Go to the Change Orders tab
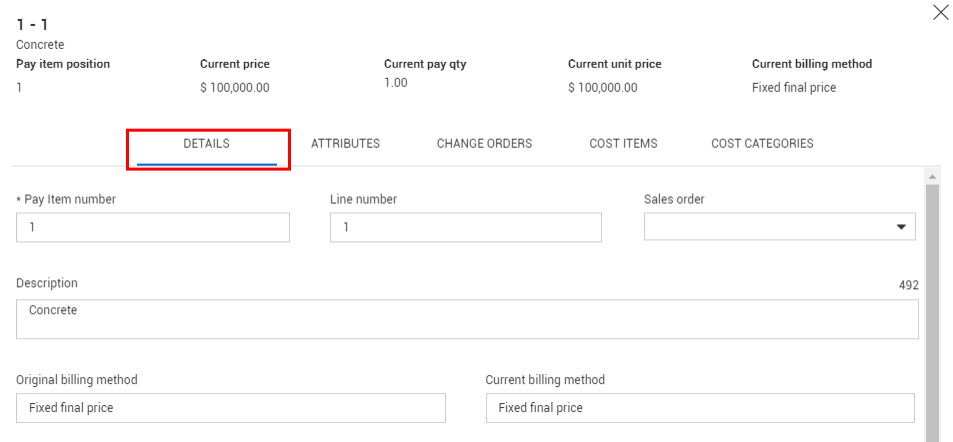Viewport: 953px width, 442px height. [x=484, y=144]
